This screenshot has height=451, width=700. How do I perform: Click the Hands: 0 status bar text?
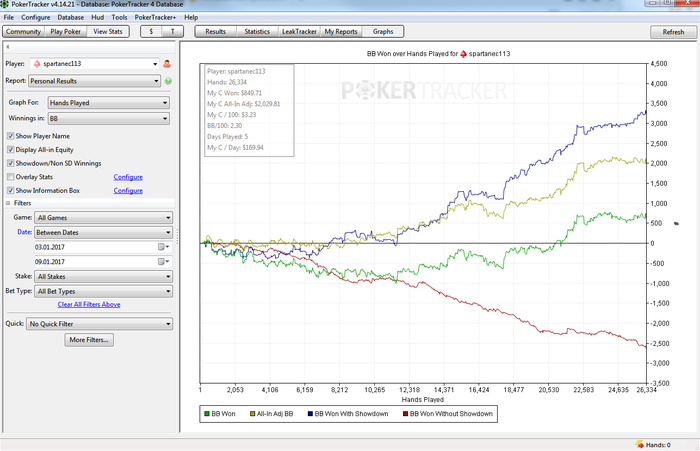tap(658, 445)
